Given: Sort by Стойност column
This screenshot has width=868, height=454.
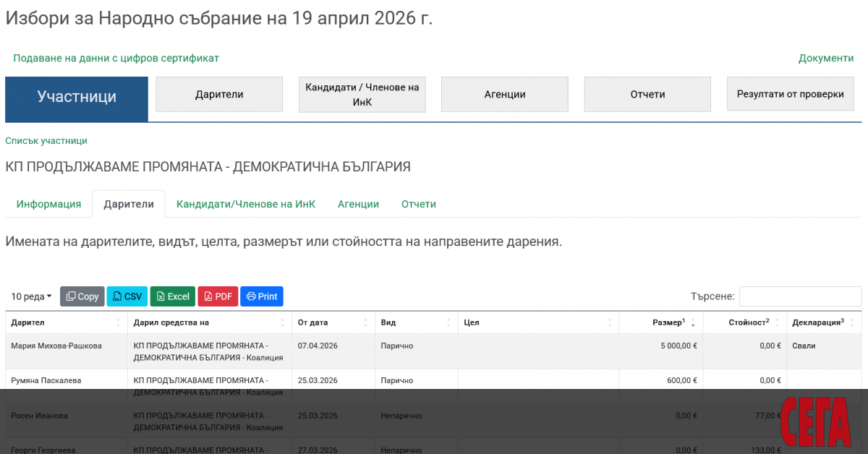Looking at the screenshot, I should [x=744, y=322].
